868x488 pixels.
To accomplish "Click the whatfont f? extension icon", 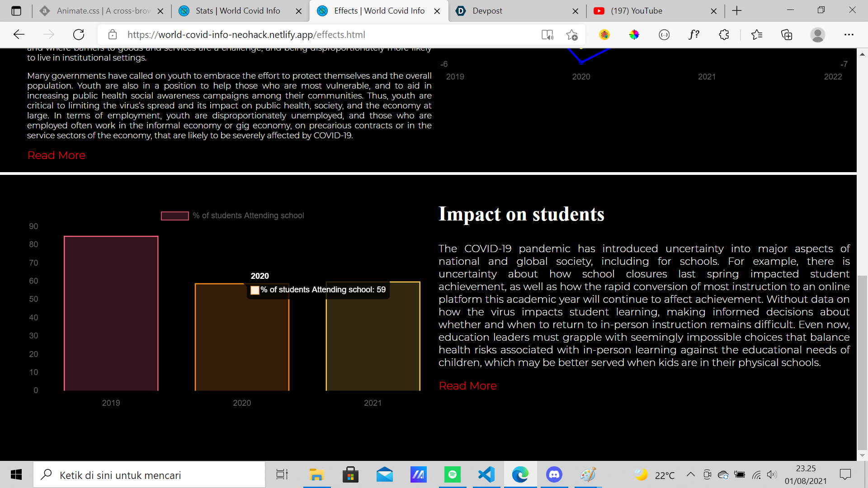I will (694, 34).
